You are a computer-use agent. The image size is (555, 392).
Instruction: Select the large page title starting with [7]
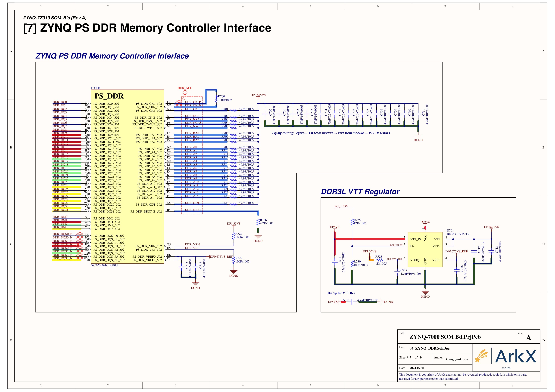click(147, 28)
